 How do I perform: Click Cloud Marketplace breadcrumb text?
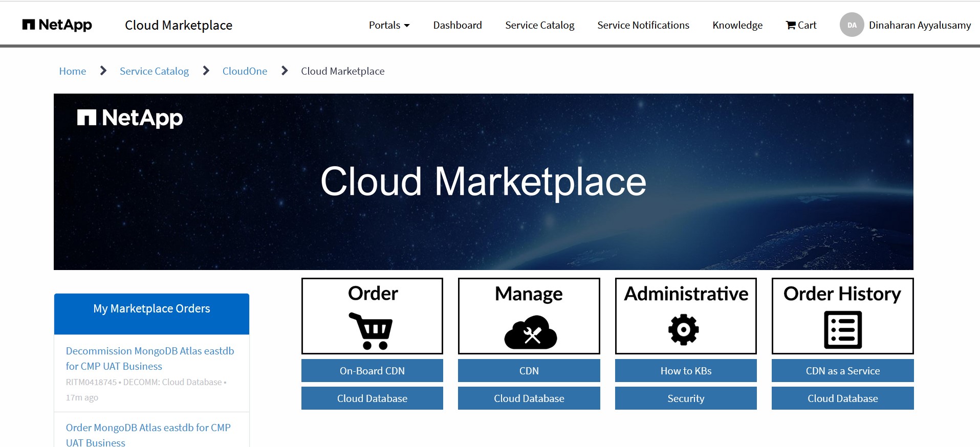click(342, 71)
